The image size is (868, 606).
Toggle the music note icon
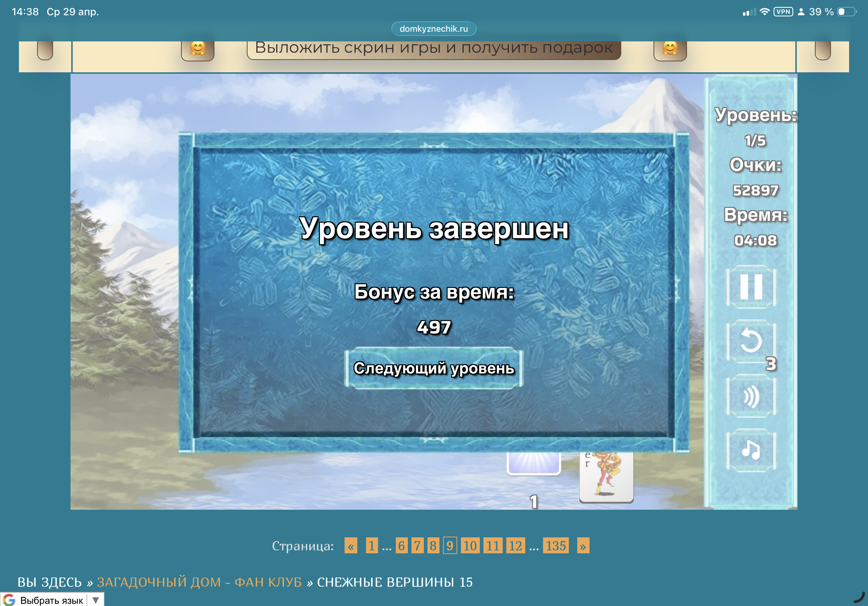[751, 451]
